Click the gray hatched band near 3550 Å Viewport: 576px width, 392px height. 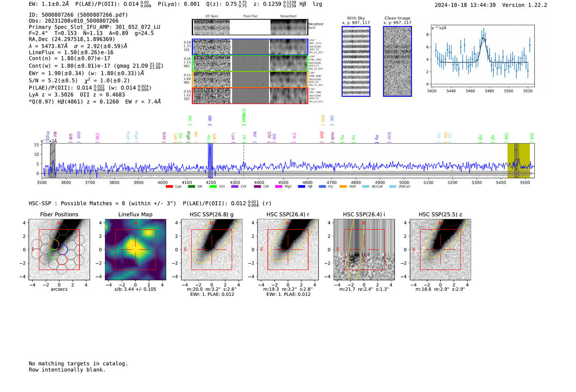point(53,160)
